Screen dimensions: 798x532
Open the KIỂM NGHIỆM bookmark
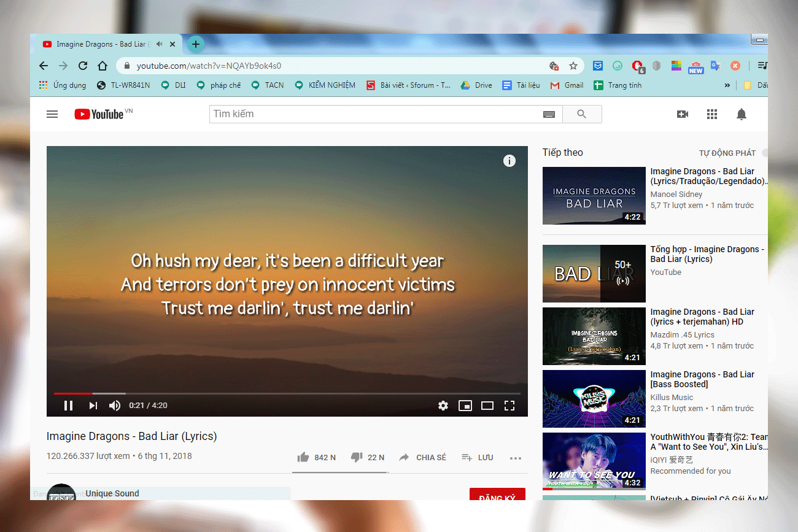tap(325, 85)
